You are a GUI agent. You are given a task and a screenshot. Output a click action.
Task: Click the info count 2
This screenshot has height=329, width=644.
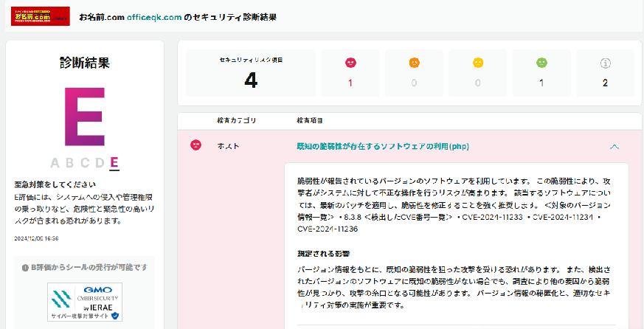tap(605, 83)
